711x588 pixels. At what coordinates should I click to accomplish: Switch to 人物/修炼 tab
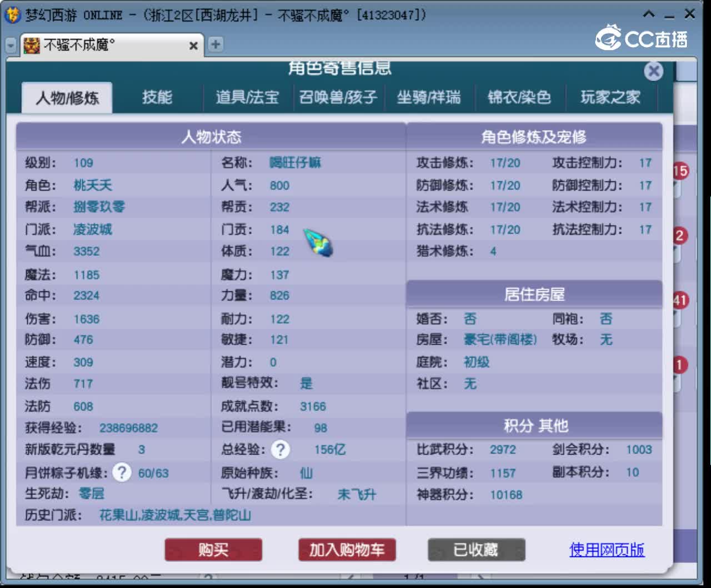[67, 98]
